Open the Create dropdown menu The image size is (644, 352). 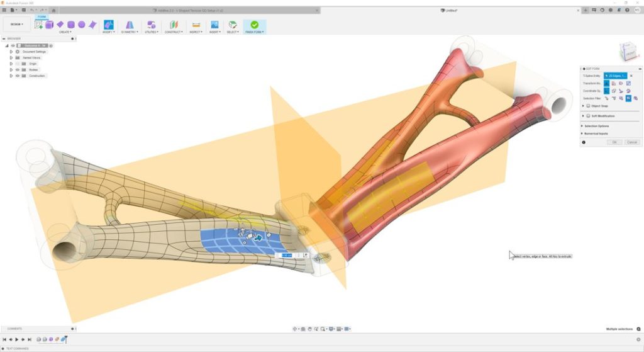65,32
